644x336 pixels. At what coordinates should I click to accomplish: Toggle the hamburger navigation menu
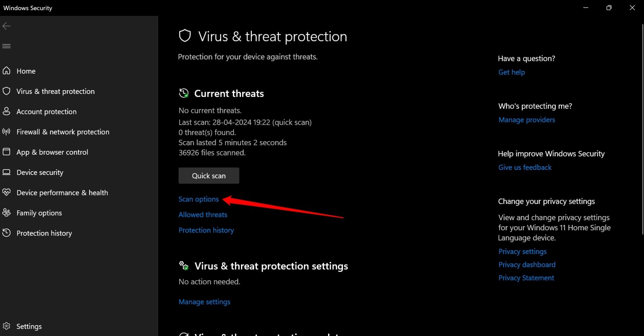(x=6, y=46)
